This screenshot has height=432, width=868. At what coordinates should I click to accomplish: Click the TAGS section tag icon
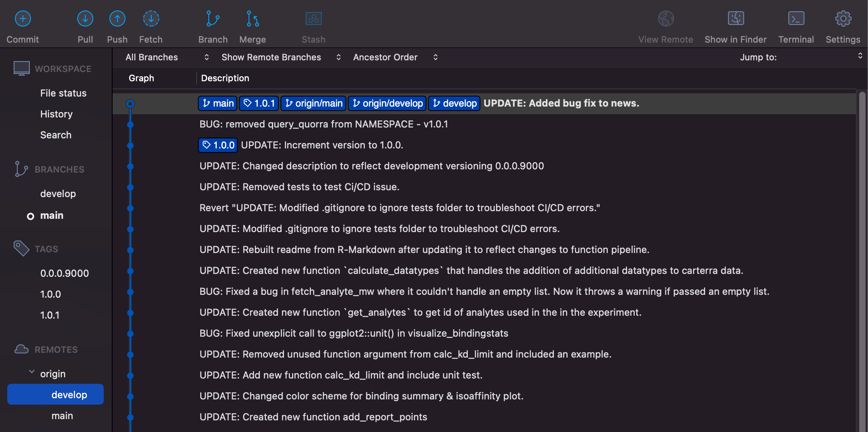[21, 249]
